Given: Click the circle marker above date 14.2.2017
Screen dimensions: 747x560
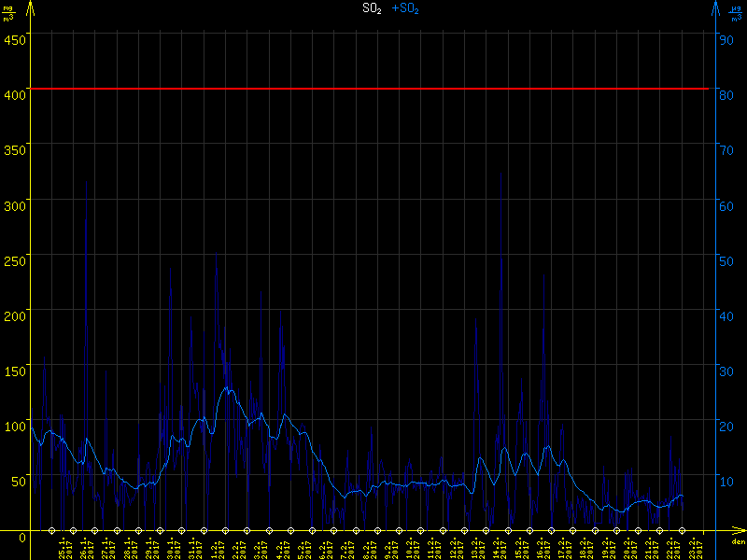Looking at the screenshot, I should click(486, 529).
